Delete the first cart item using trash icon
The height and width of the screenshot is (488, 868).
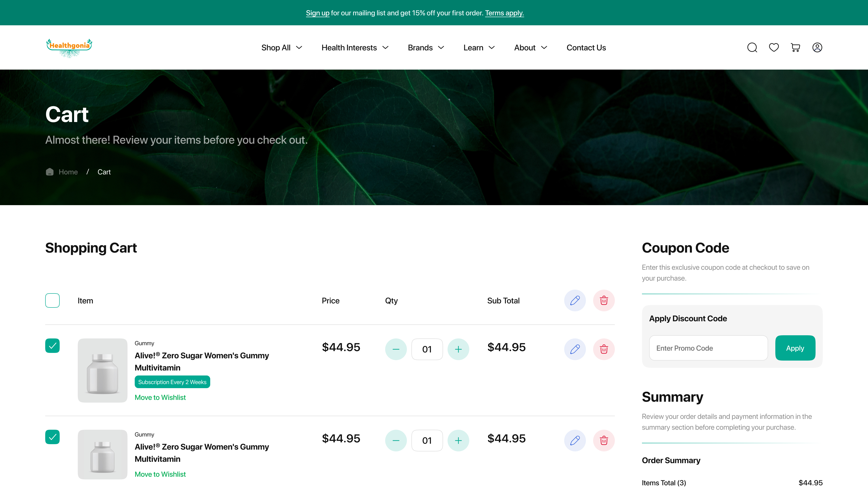click(x=604, y=349)
